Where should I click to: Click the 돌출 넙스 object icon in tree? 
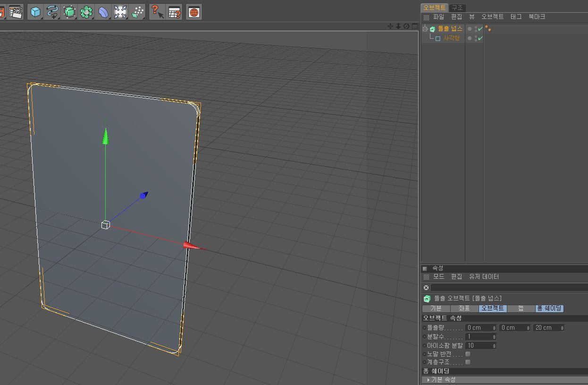(x=433, y=29)
